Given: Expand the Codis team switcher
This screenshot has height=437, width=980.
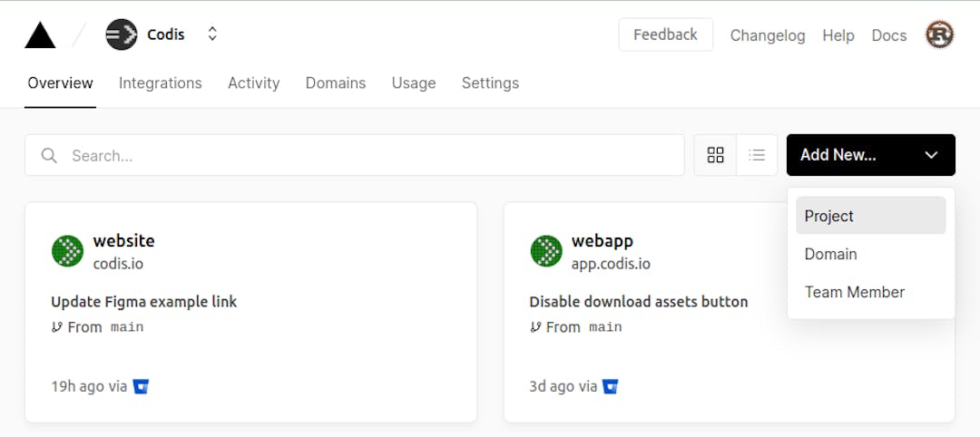Looking at the screenshot, I should click(x=212, y=34).
